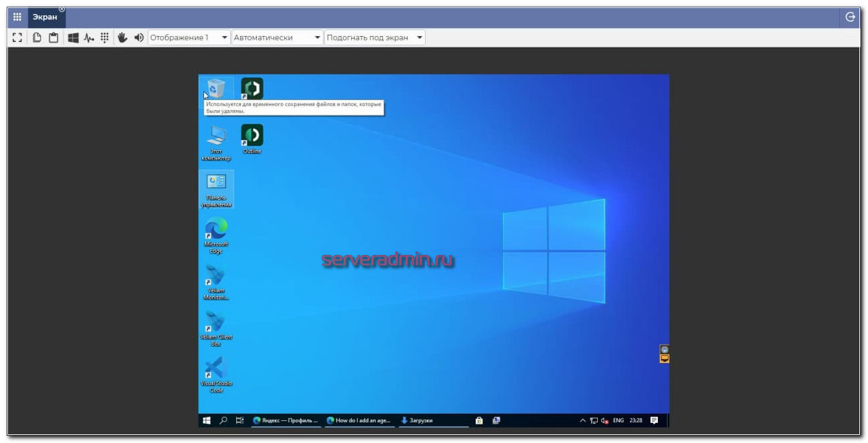Open the dotted keypad icon in toolbar
The image size is (868, 443).
105,38
